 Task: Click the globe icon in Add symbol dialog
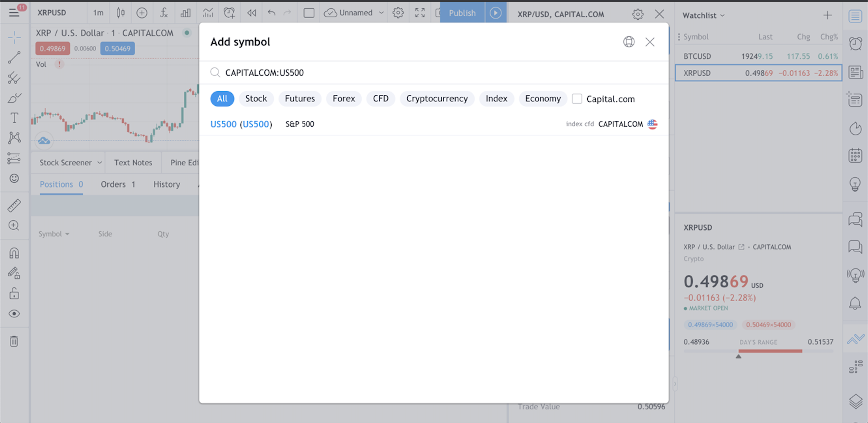[x=629, y=42]
